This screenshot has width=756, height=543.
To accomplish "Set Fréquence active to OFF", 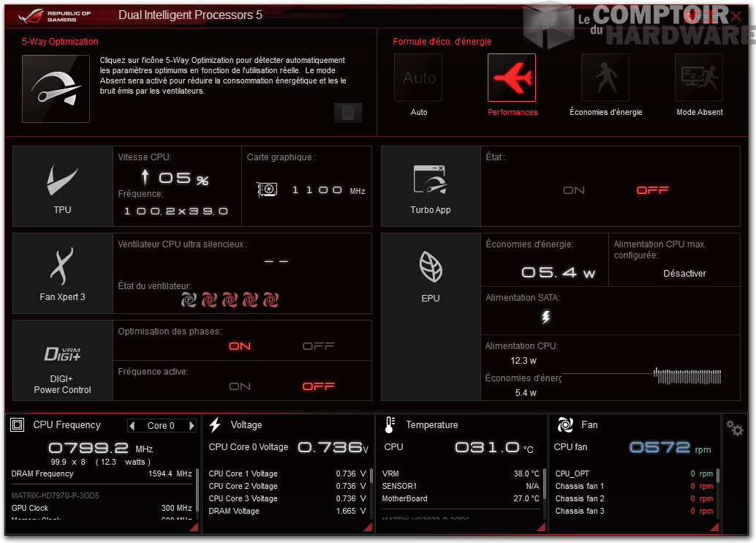I will point(318,386).
